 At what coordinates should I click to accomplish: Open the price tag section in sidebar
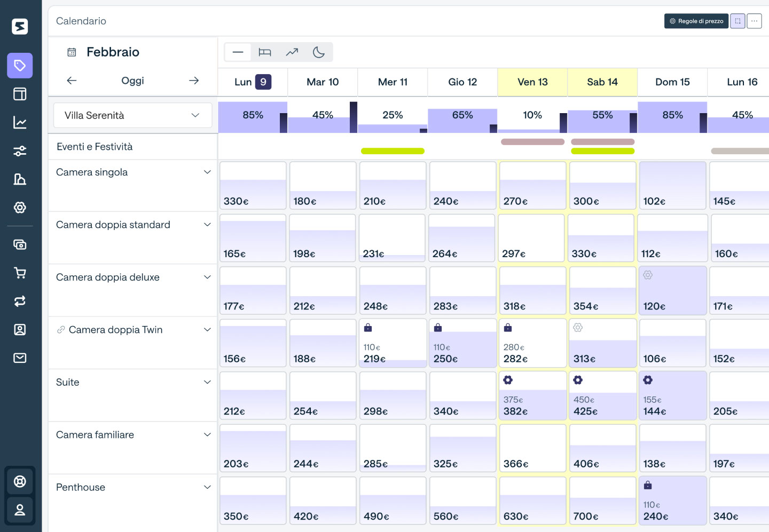[20, 66]
